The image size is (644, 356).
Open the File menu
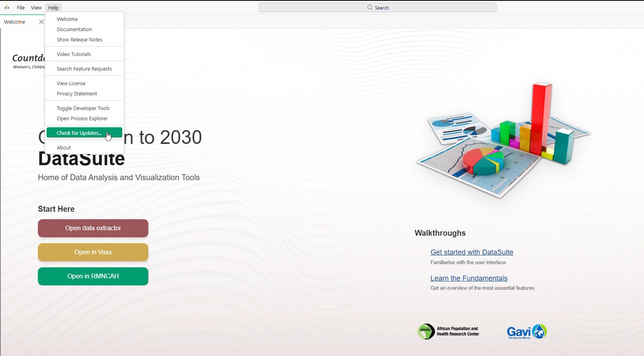[x=21, y=7]
